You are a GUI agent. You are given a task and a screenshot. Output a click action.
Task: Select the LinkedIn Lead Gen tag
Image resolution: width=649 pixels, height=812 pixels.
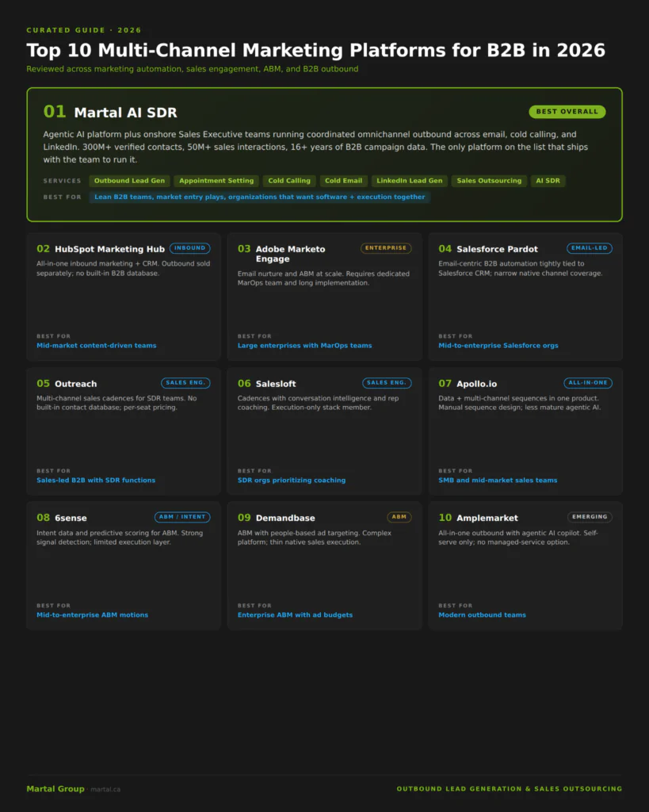tap(410, 181)
